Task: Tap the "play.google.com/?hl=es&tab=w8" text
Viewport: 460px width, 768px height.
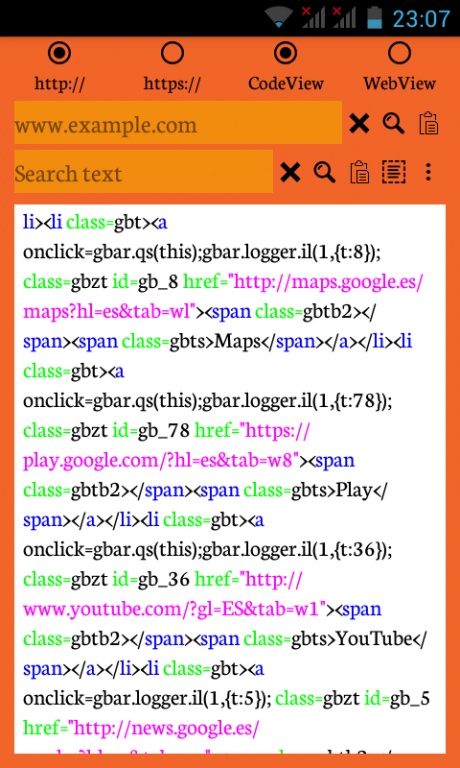Action: [161, 460]
